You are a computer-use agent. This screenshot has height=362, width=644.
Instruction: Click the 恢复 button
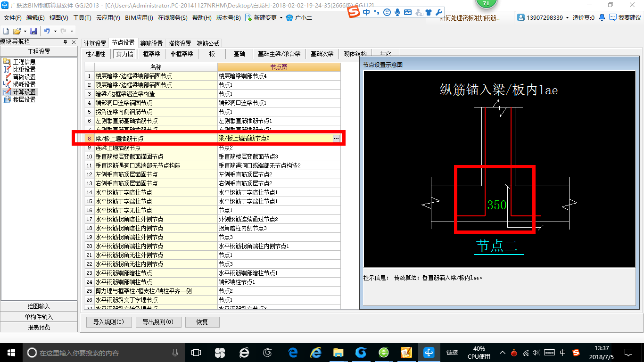[202, 322]
